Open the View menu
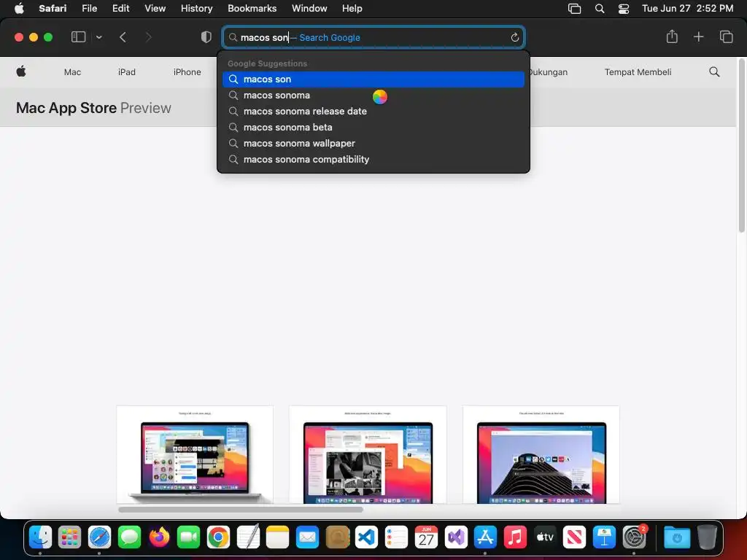Image resolution: width=747 pixels, height=560 pixels. (155, 8)
